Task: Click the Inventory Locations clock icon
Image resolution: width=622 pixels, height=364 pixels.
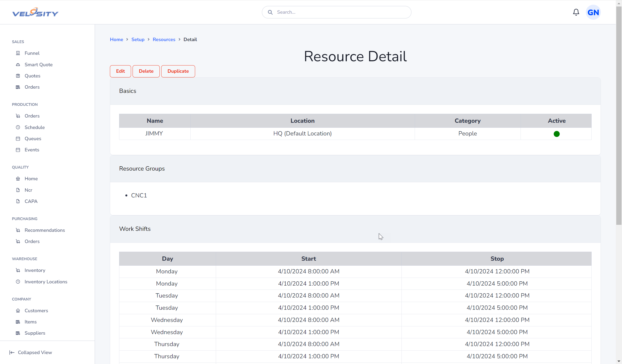Action: click(x=18, y=282)
